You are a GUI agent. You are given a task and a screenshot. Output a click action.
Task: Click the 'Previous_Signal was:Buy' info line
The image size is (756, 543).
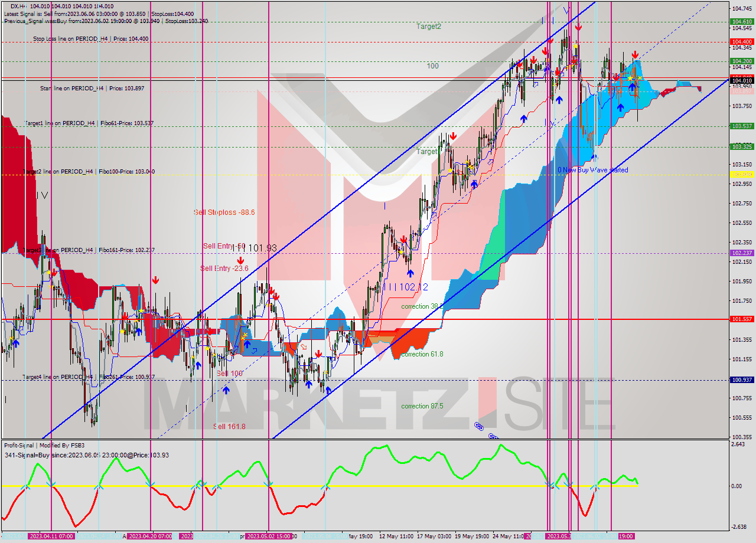click(106, 21)
